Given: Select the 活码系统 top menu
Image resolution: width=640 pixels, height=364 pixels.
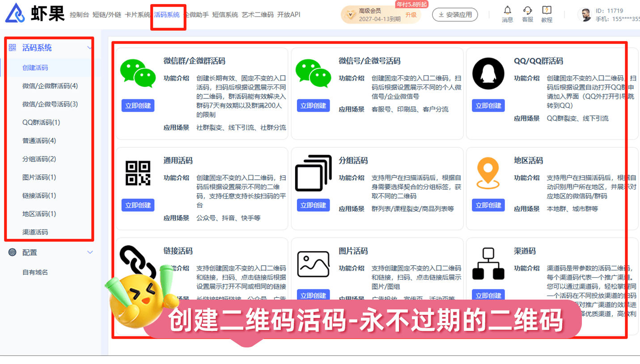Looking at the screenshot, I should (x=167, y=15).
